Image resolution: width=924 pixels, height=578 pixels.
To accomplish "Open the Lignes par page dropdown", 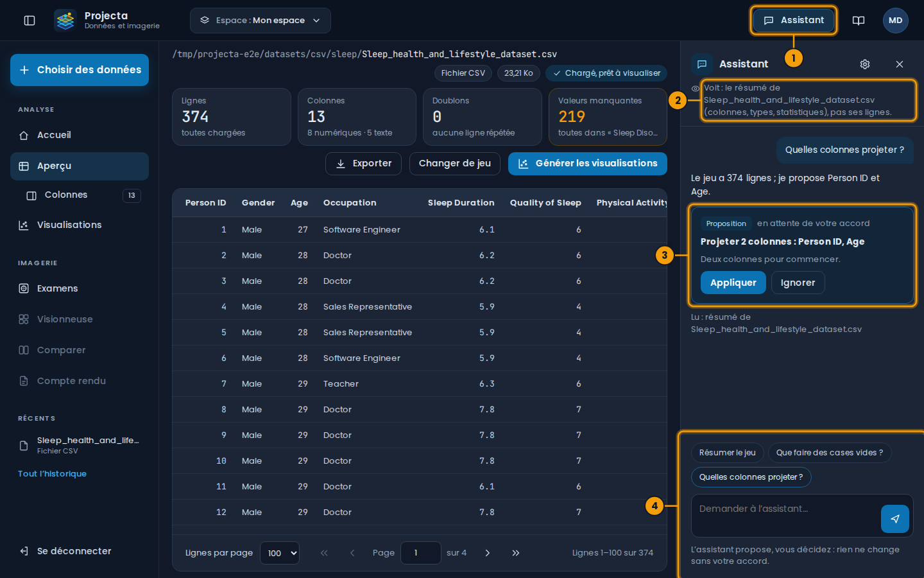I will (x=280, y=553).
